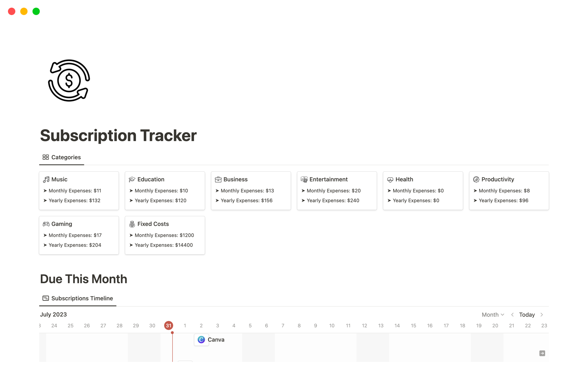
Task: Click the Entertainment category icon
Action: click(x=304, y=179)
